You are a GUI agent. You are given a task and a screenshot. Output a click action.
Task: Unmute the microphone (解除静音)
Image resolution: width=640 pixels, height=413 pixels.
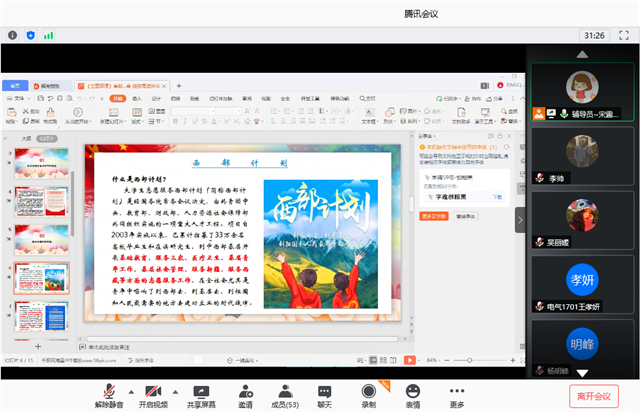point(109,395)
